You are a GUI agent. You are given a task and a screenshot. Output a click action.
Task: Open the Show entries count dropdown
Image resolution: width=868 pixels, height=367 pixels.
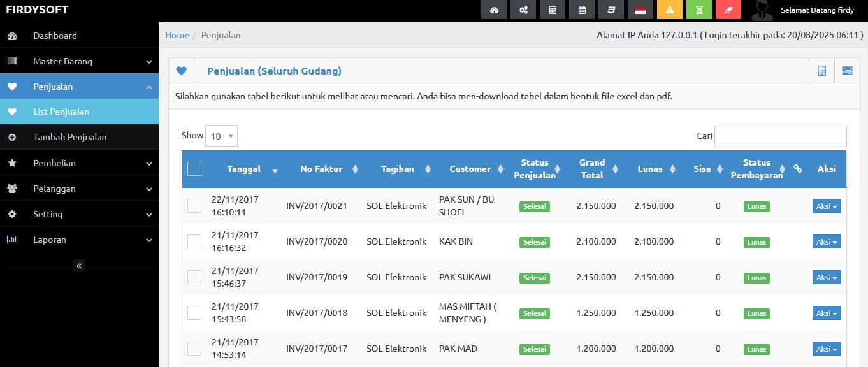[x=221, y=136]
